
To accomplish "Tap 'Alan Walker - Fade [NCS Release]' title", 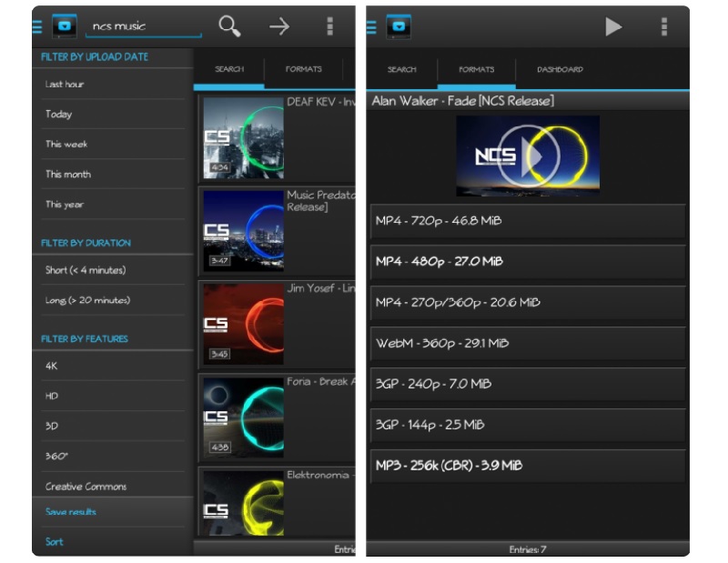I will (463, 101).
